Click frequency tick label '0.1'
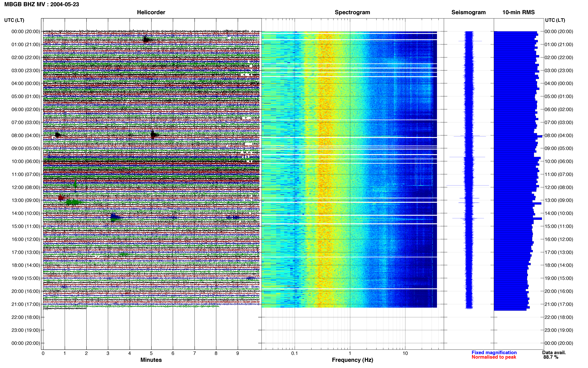This screenshot has height=368, width=588. tap(295, 353)
